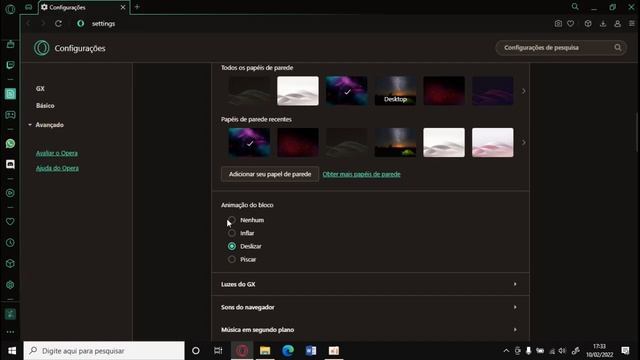
Task: Click the settings search field
Action: point(561,48)
